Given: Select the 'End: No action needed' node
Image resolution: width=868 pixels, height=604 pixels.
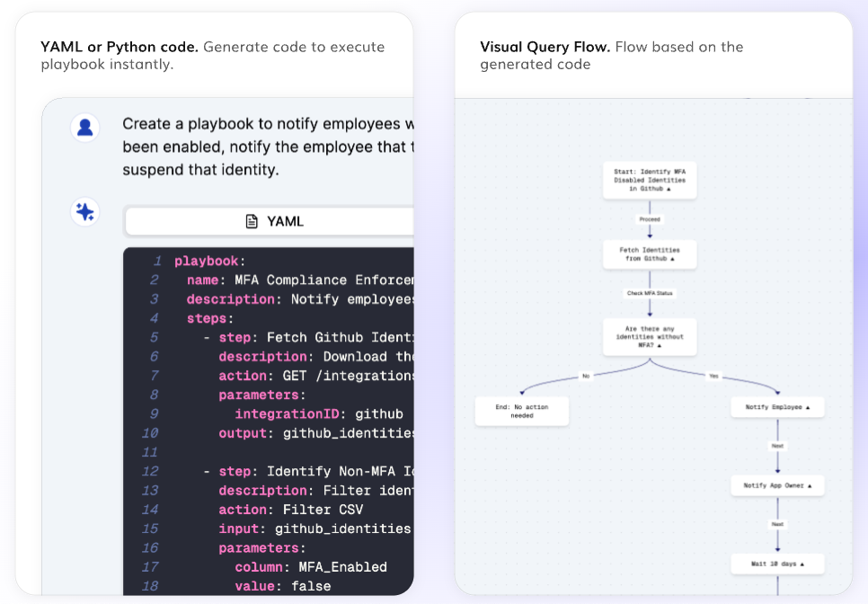Looking at the screenshot, I should pos(522,412).
